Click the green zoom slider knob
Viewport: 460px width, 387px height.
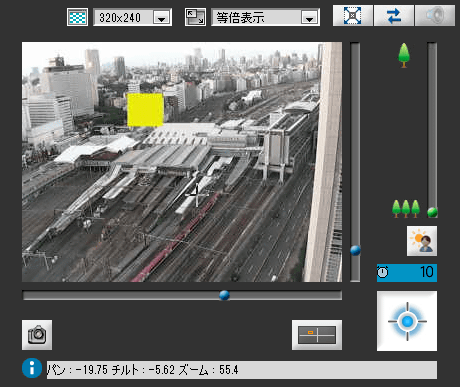point(432,212)
